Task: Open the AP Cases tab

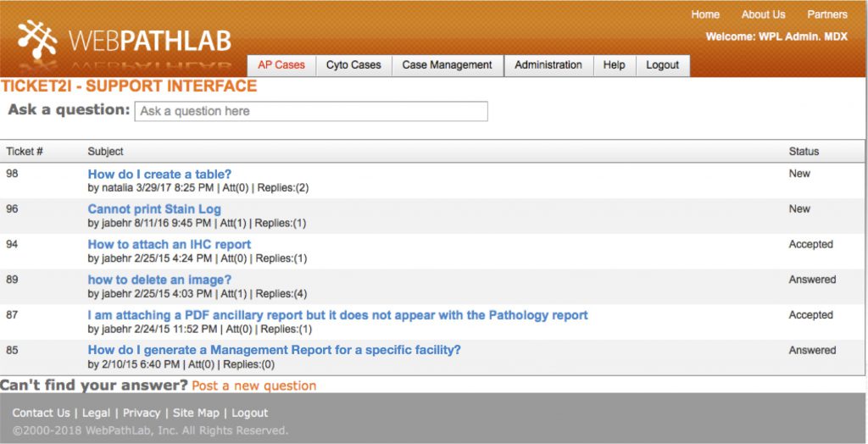Action: tap(281, 65)
